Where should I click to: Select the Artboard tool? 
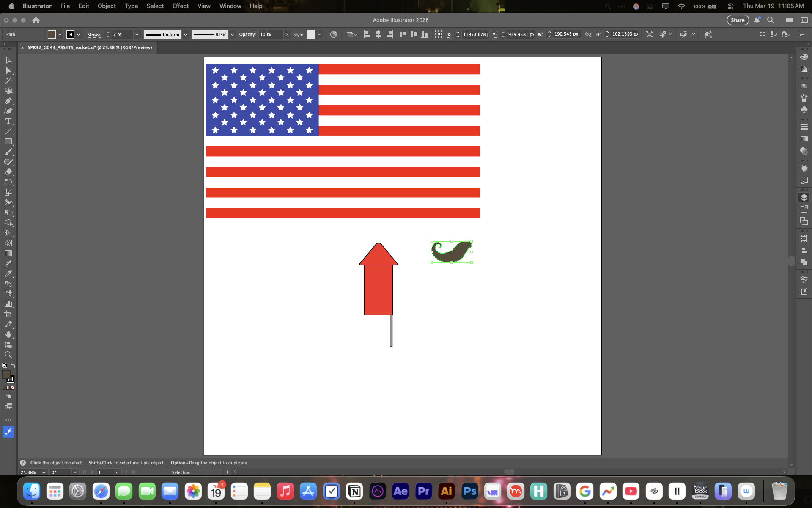click(8, 314)
